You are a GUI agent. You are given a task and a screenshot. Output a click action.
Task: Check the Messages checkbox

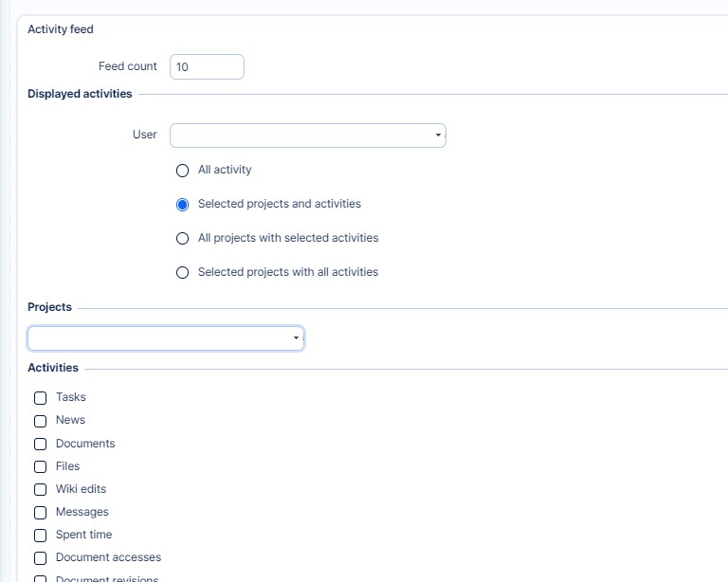coord(40,513)
